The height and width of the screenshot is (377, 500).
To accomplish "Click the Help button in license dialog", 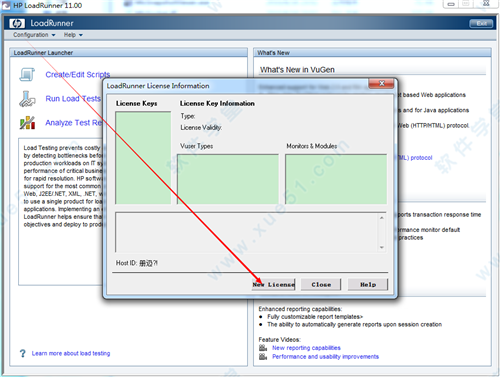I will coord(368,285).
